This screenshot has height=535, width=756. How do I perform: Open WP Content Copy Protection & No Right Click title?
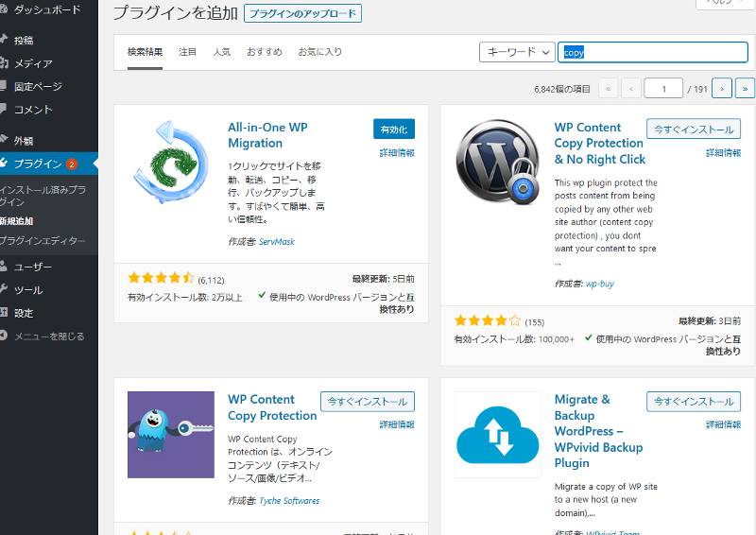pyautogui.click(x=600, y=144)
